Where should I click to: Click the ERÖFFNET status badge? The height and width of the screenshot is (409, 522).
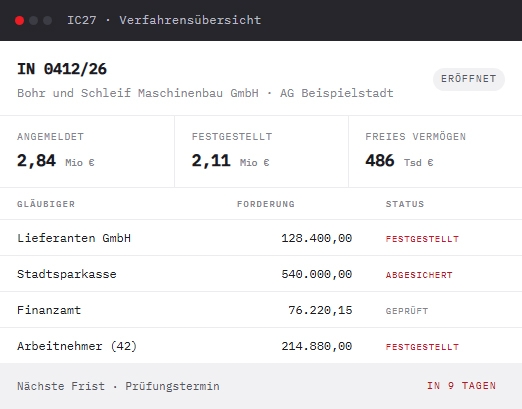point(469,79)
